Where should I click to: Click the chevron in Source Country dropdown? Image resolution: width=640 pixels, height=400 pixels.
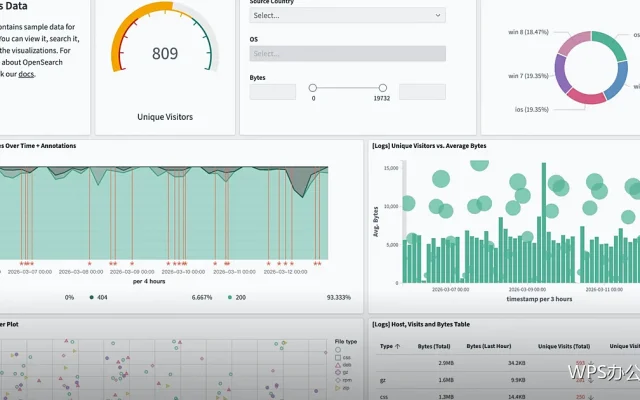coord(438,16)
